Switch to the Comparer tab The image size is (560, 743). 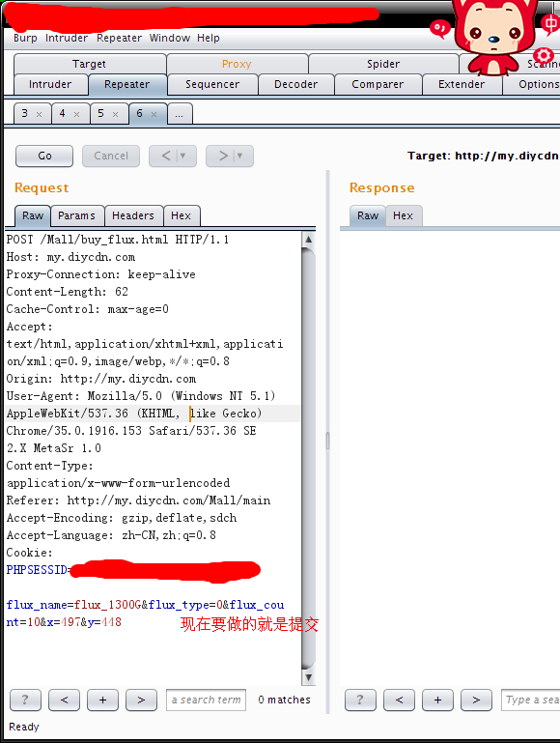(x=378, y=84)
